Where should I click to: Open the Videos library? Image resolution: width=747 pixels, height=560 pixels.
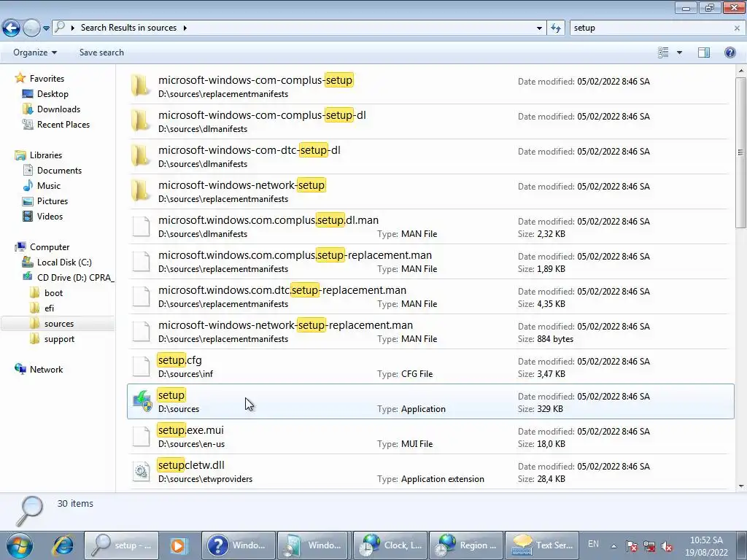50,216
